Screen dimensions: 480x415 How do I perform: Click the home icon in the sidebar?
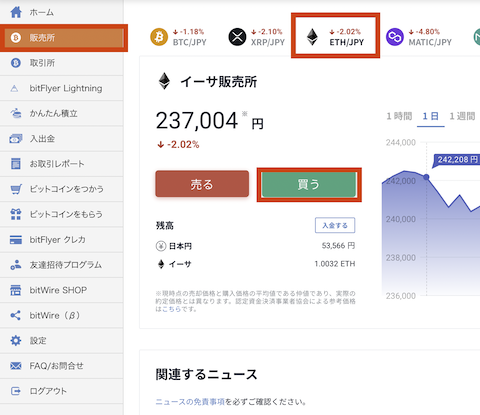point(16,12)
